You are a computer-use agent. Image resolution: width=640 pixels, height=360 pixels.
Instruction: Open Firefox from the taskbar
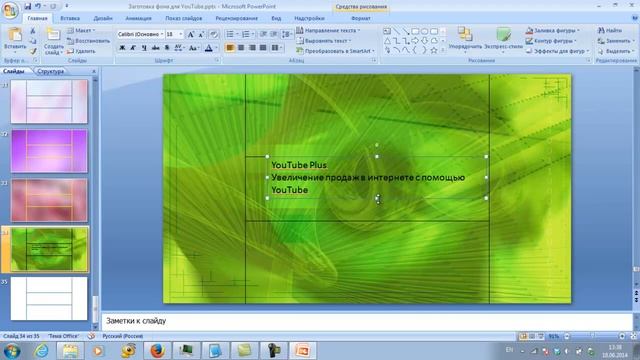coord(157,350)
